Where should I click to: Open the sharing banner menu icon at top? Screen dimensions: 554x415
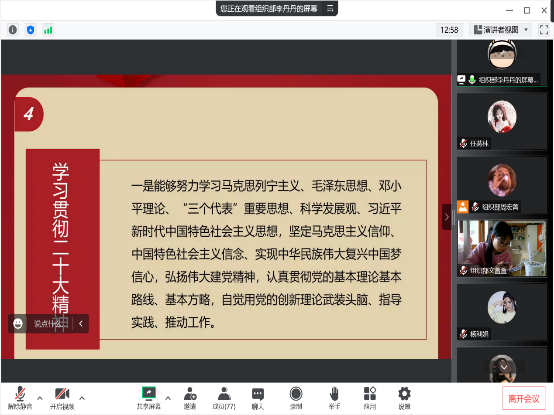(330, 8)
